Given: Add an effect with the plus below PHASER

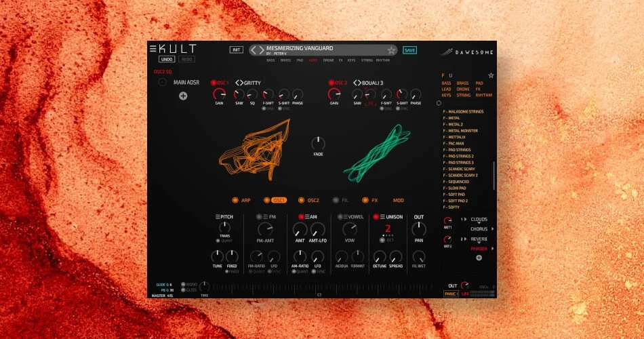Looking at the screenshot, I should coord(479,258).
